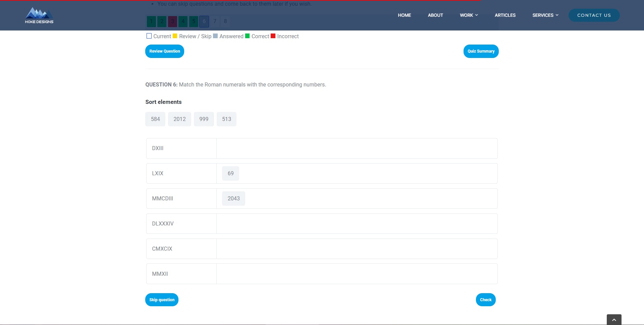Click the empty answer slot for DXIII
Viewport: 644px width, 325px height.
[x=357, y=148]
